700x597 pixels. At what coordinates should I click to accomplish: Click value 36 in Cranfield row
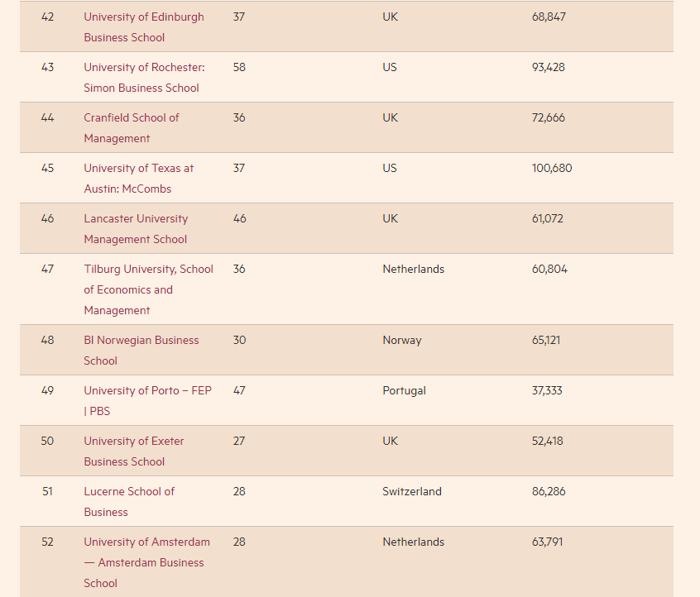click(x=239, y=117)
